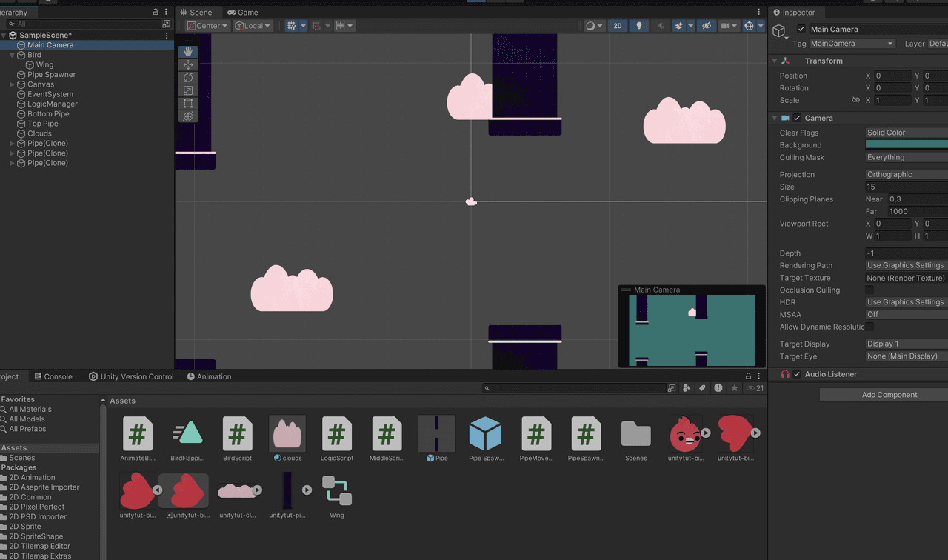The height and width of the screenshot is (560, 948).
Task: Expand the Canvas object in Hierarchy
Action: pyautogui.click(x=13, y=84)
